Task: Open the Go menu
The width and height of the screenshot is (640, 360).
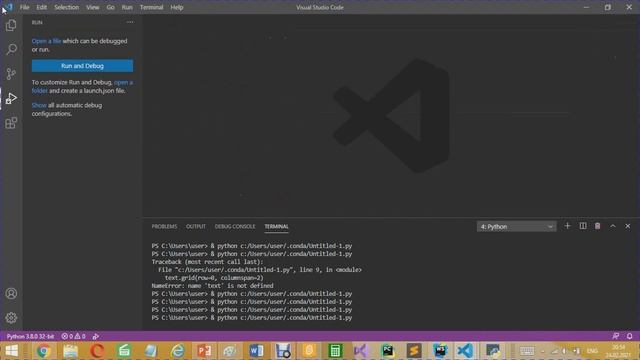Action: (111, 7)
